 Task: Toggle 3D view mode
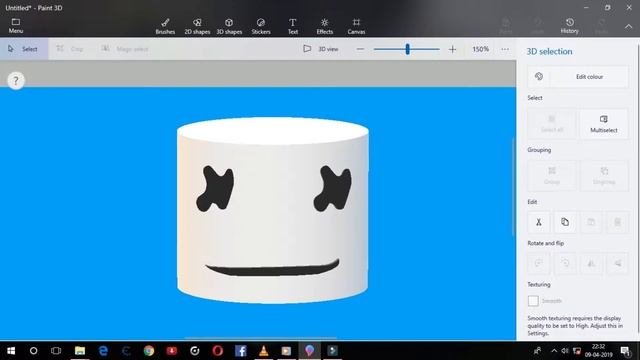click(321, 49)
